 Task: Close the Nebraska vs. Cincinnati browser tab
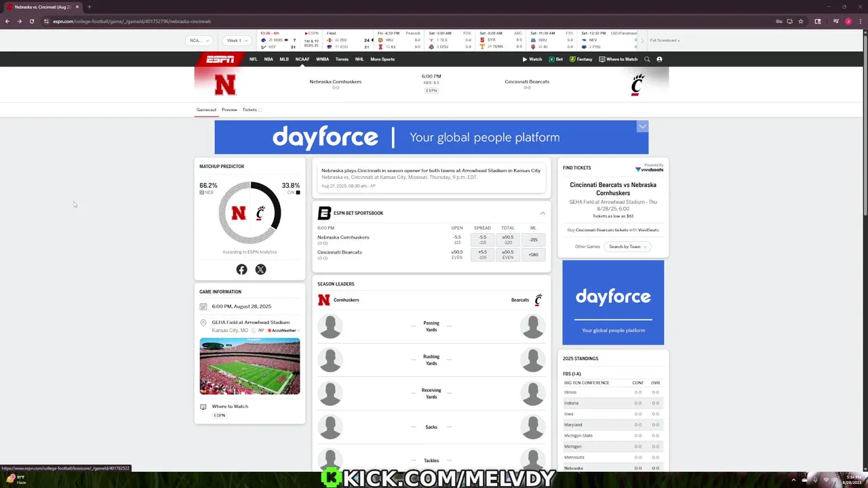click(x=77, y=7)
